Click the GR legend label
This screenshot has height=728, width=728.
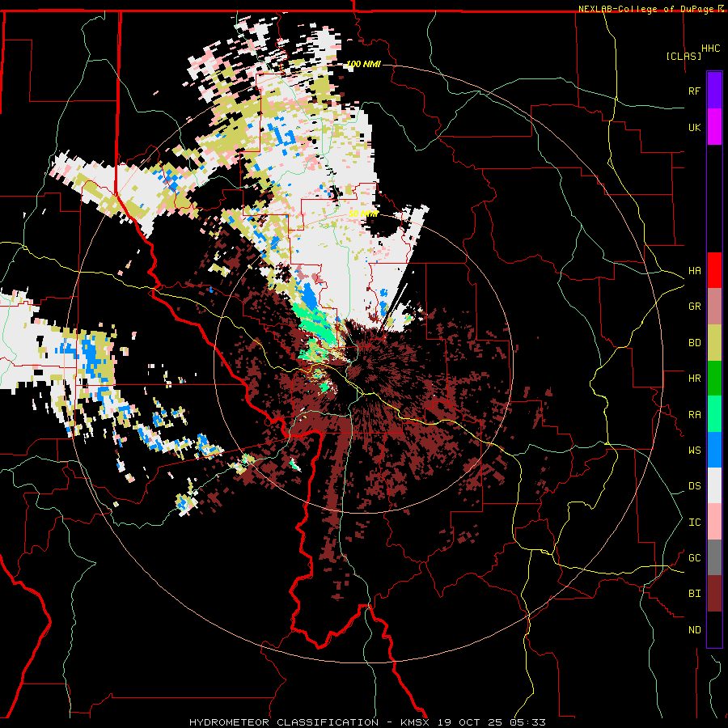(694, 307)
